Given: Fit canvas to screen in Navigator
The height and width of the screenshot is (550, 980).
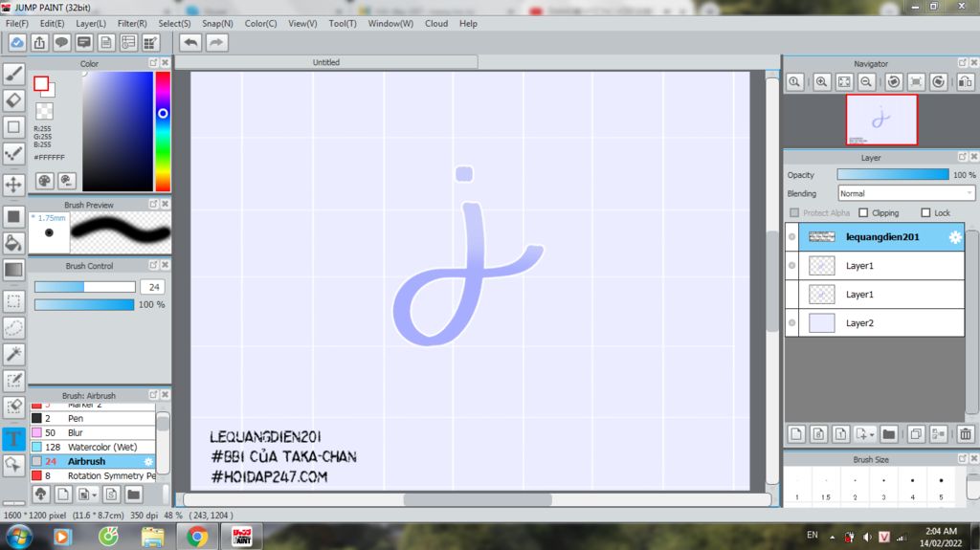Looking at the screenshot, I should click(844, 82).
